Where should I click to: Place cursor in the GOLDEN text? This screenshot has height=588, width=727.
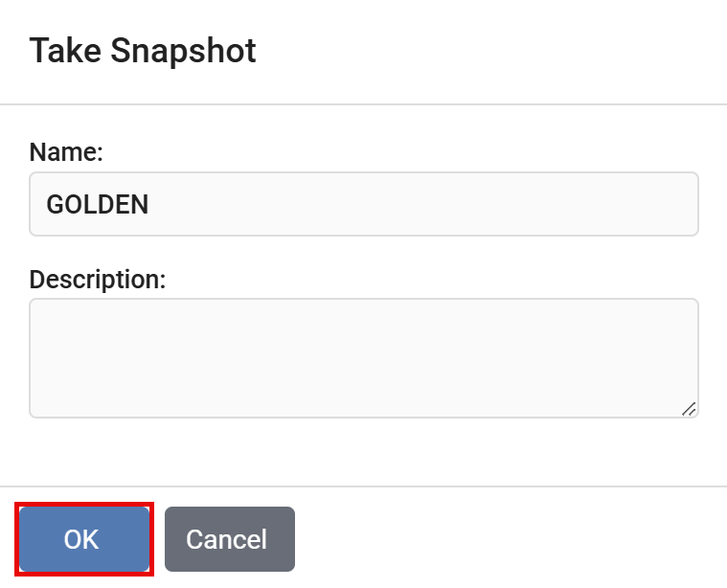point(98,204)
